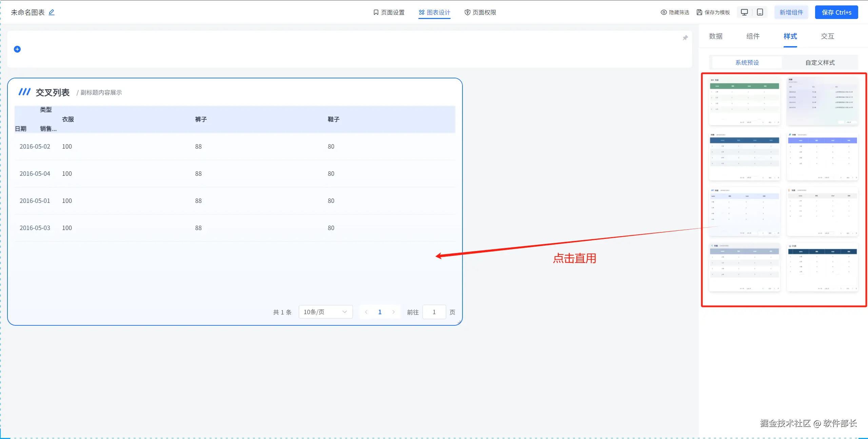Click the 新增组件 button
The image size is (868, 439).
pyautogui.click(x=791, y=12)
